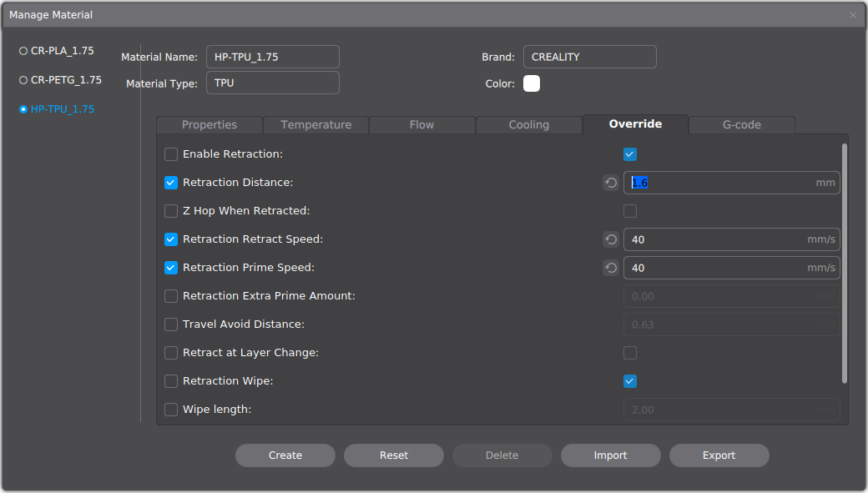Toggle the Enable Retraction value checkbox

630,154
